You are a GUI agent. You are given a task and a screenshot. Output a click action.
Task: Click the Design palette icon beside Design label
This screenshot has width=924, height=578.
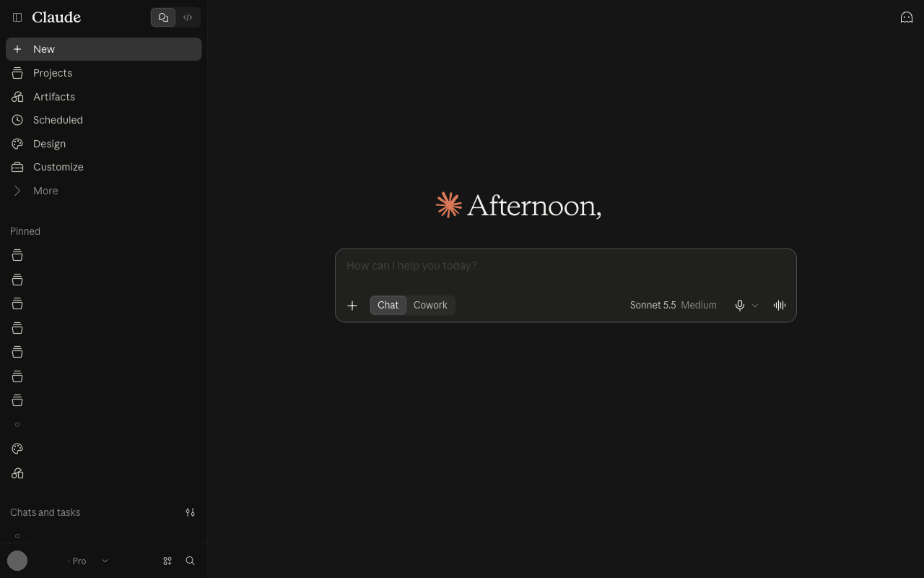(17, 144)
